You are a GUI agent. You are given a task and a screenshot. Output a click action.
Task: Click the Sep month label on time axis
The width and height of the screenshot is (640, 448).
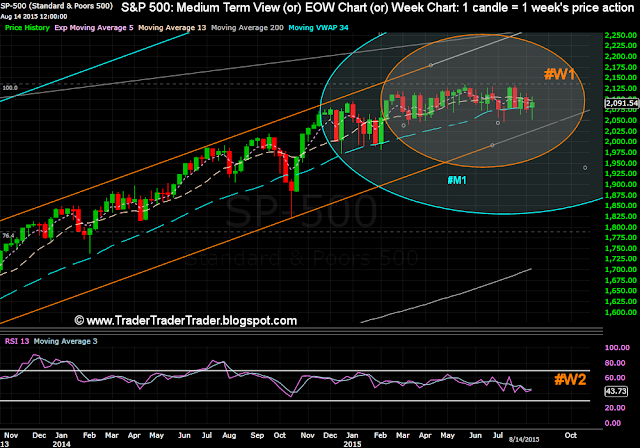[x=257, y=435]
